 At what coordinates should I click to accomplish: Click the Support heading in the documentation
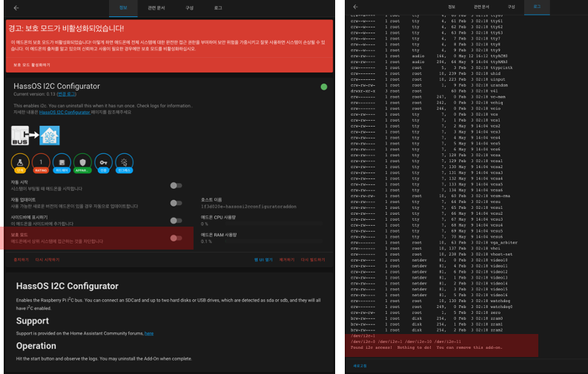32,321
